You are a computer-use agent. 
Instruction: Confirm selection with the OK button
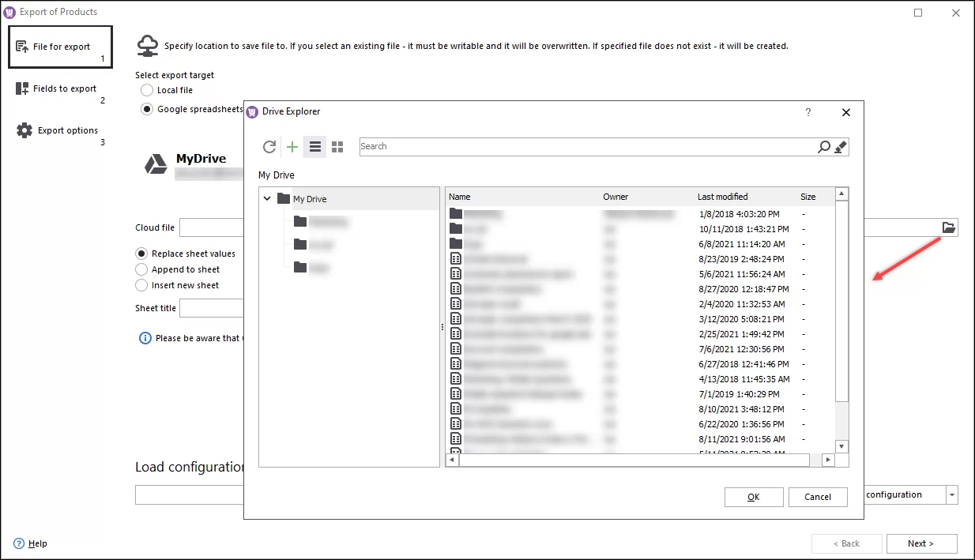(753, 497)
